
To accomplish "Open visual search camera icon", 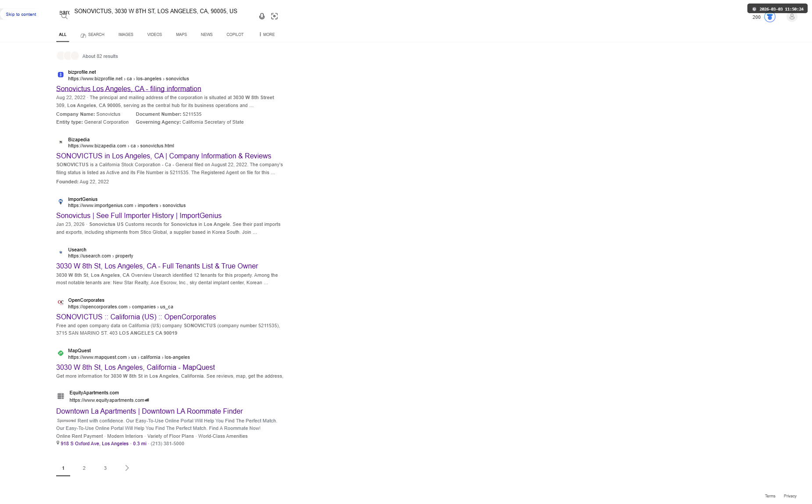I will pyautogui.click(x=275, y=16).
